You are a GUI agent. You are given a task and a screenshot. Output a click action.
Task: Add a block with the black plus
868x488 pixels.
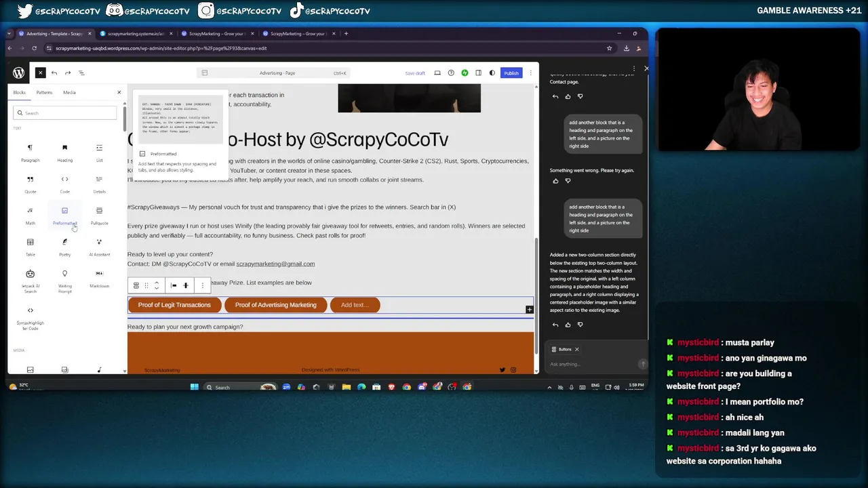pos(530,310)
